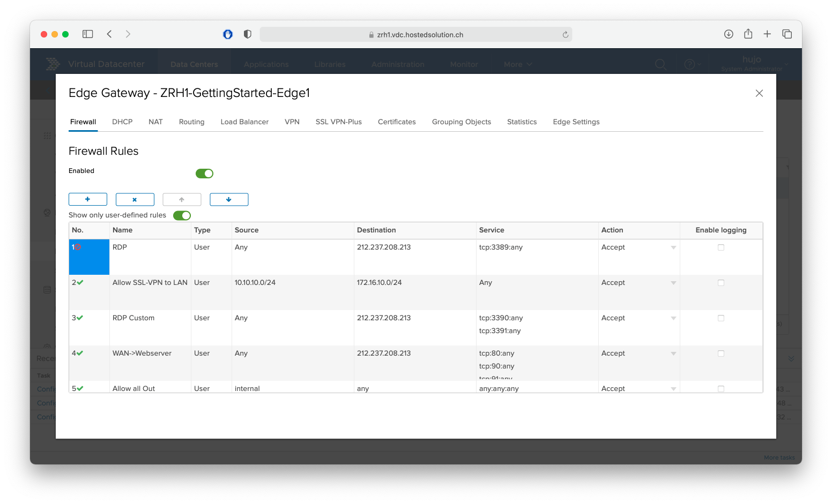Open the Load Balancer tab
Image resolution: width=832 pixels, height=504 pixels.
pyautogui.click(x=244, y=122)
